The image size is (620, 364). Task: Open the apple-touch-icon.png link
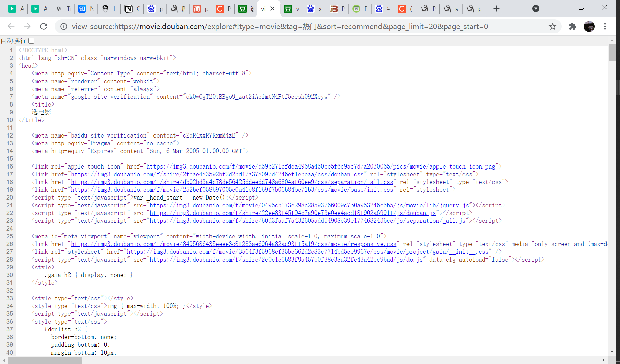(x=321, y=166)
